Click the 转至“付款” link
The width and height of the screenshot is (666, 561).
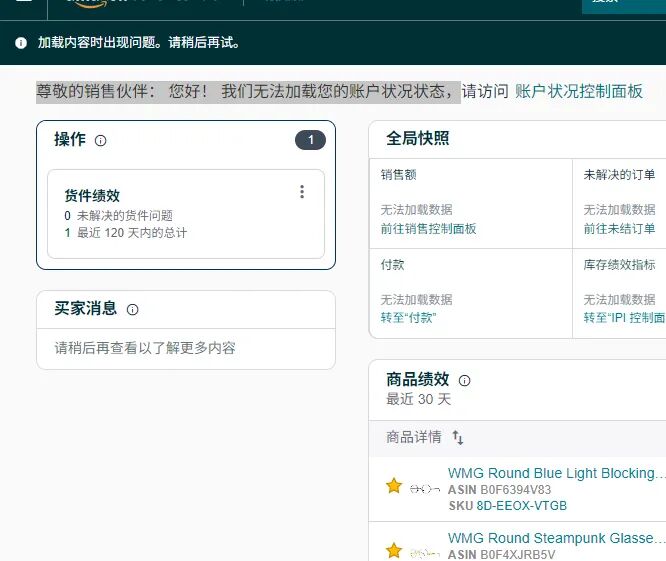coord(408,318)
